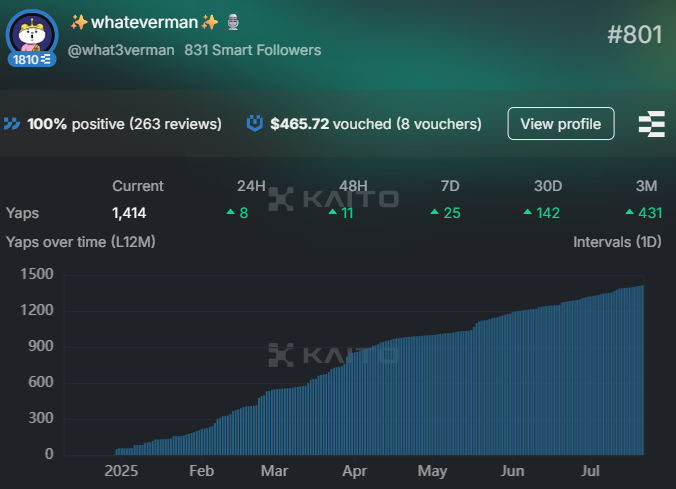
Task: Click the 30D column header
Action: tap(548, 186)
